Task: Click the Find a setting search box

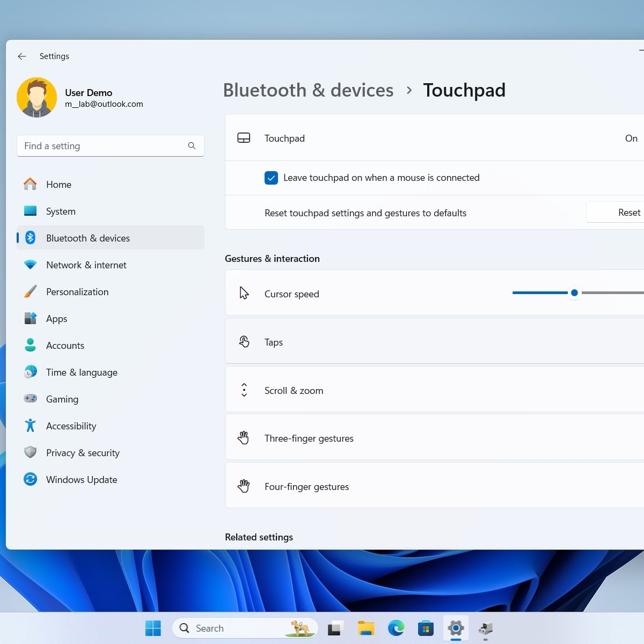Action: pos(102,146)
